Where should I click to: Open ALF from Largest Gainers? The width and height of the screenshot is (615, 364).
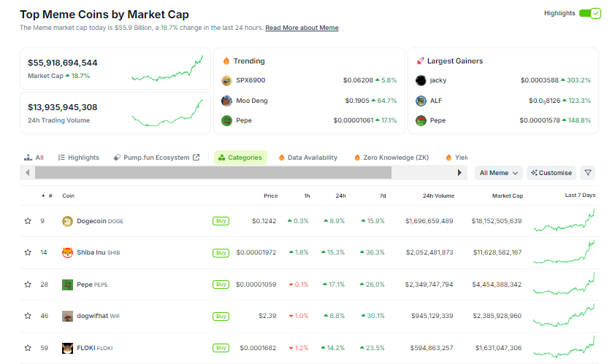(436, 101)
